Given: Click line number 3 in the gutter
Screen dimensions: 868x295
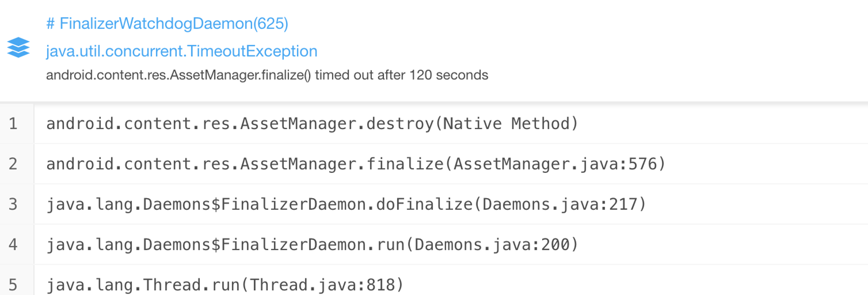Looking at the screenshot, I should (x=13, y=204).
